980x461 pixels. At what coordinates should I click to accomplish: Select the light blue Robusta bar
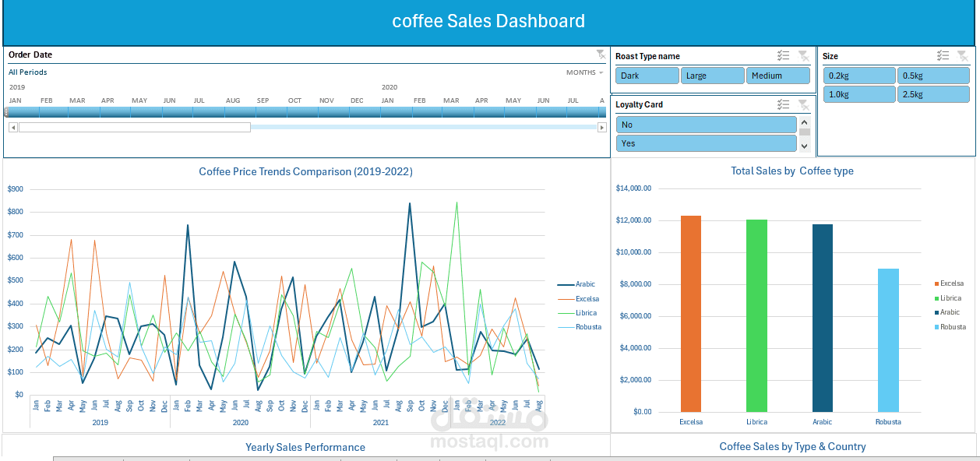coord(888,340)
